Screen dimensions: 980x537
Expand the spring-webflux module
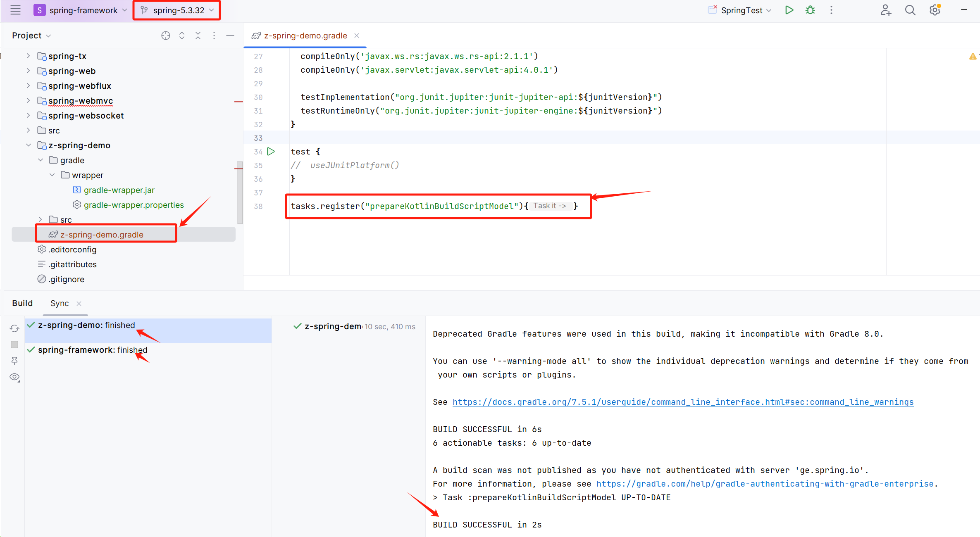(x=28, y=86)
